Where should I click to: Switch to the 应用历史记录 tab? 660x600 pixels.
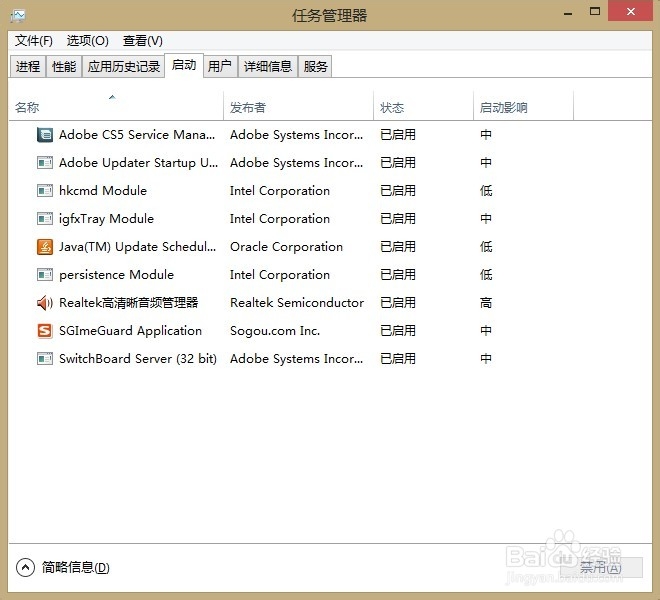pyautogui.click(x=124, y=67)
